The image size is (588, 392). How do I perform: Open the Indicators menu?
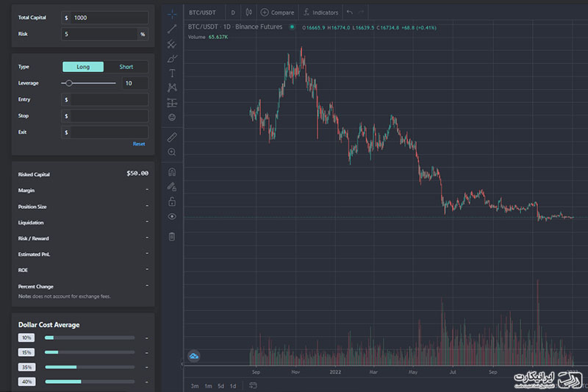(x=321, y=13)
